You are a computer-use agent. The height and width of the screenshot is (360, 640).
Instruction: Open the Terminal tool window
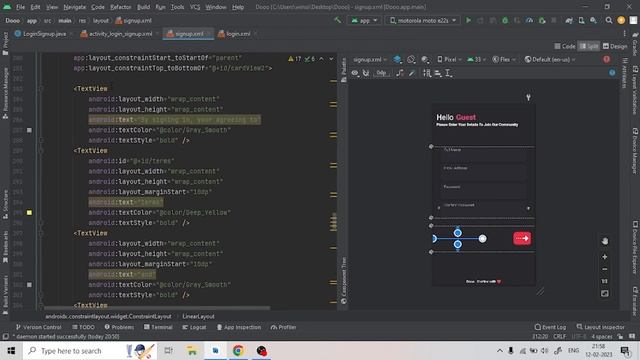point(158,327)
